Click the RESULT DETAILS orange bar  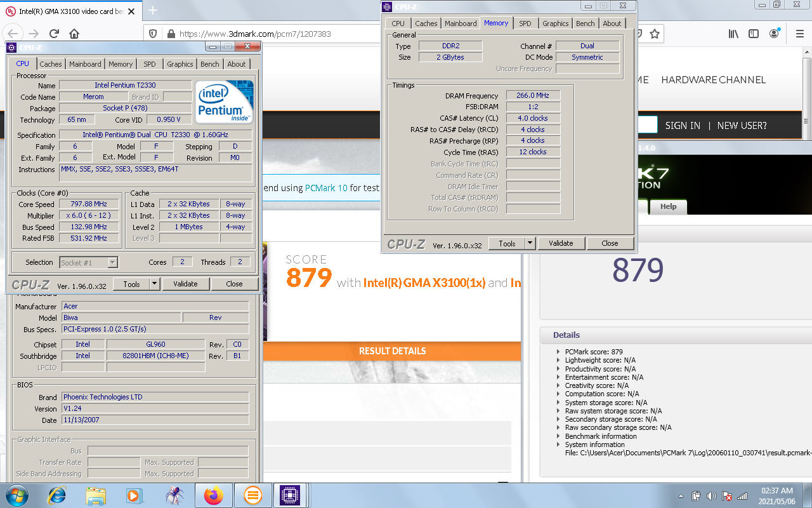392,351
